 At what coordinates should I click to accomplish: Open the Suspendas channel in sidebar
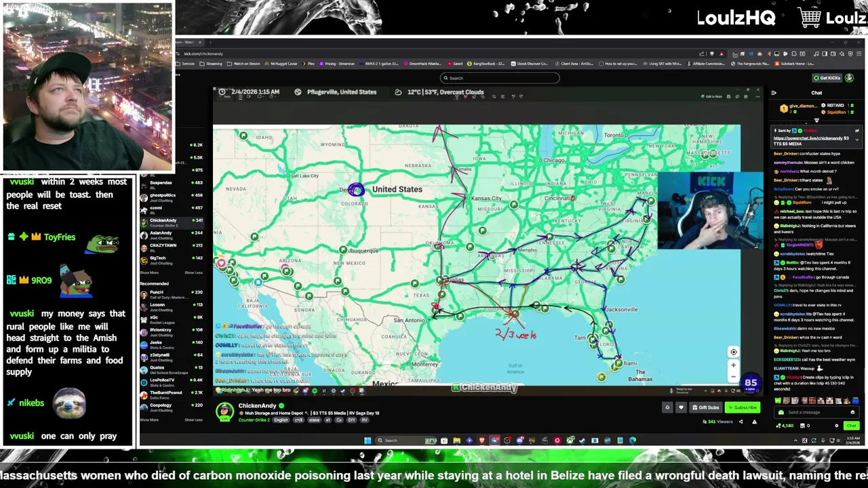(171, 184)
